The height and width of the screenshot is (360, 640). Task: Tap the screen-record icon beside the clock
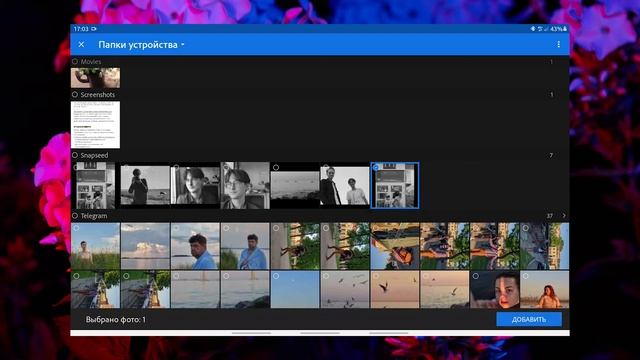pyautogui.click(x=94, y=29)
